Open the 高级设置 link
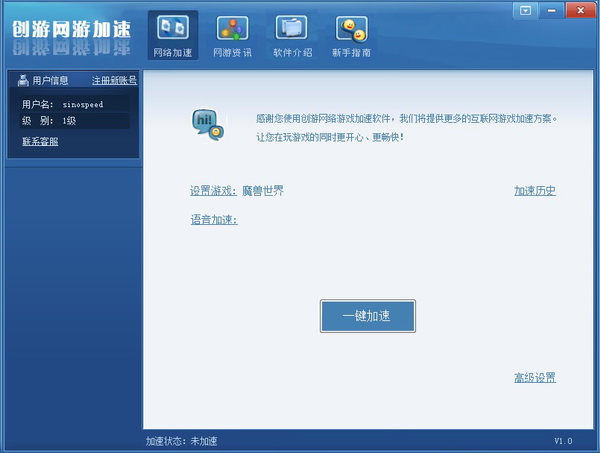 535,378
